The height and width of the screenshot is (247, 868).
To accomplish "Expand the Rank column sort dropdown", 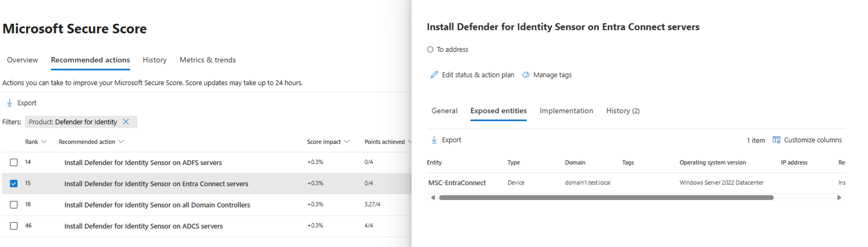I will [x=44, y=142].
